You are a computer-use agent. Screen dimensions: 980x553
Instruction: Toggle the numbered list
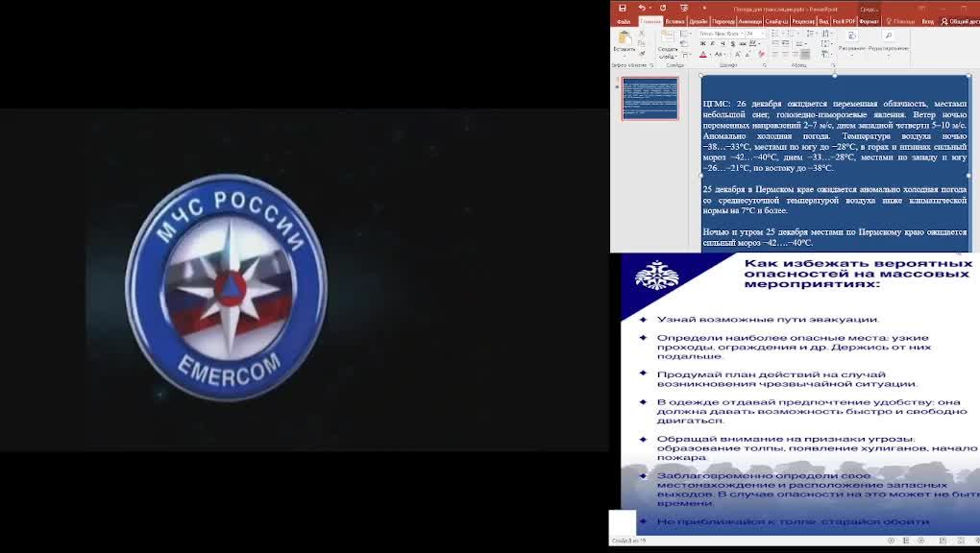793,33
